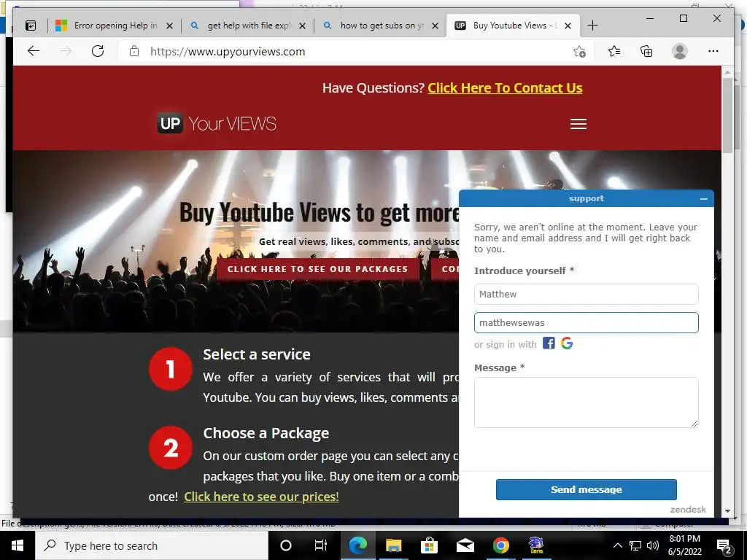This screenshot has height=560, width=747.
Task: Click the network status tray icon
Action: tap(635, 545)
